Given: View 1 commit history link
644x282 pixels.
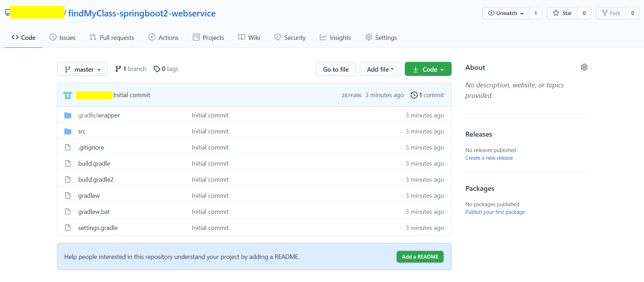Looking at the screenshot, I should 427,95.
